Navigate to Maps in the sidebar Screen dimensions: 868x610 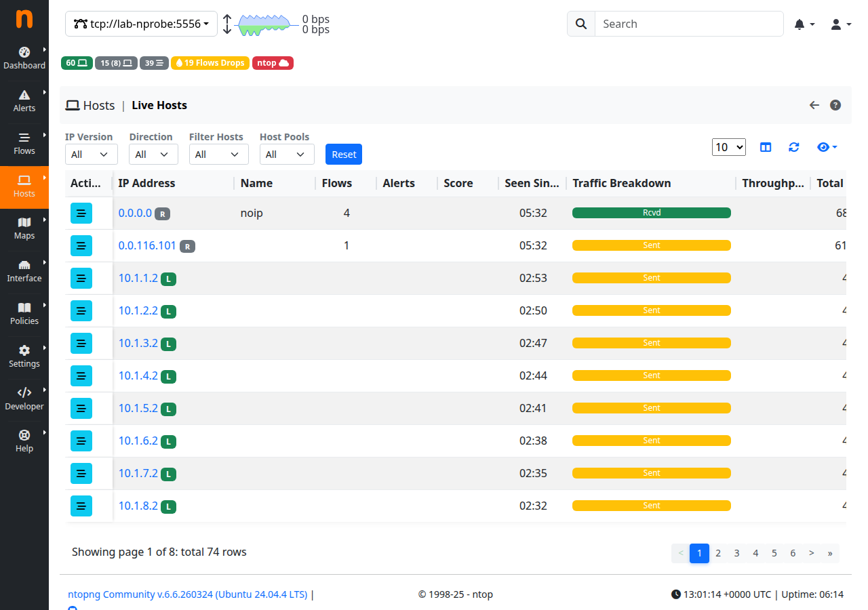[24, 228]
